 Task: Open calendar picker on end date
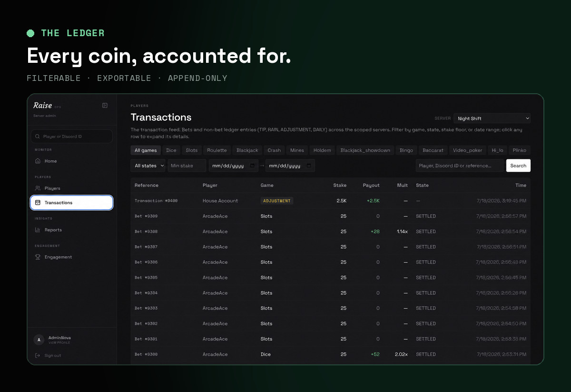[x=308, y=166]
